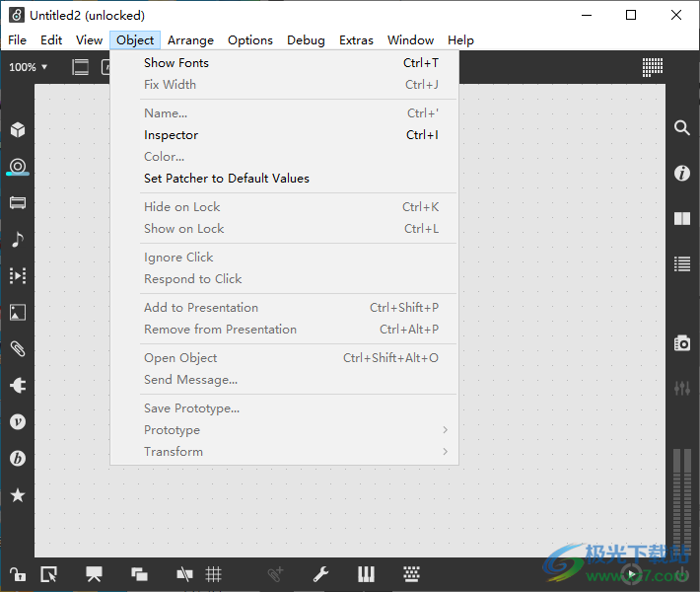Open the star collections icon
This screenshot has width=700, height=592.
pos(18,495)
